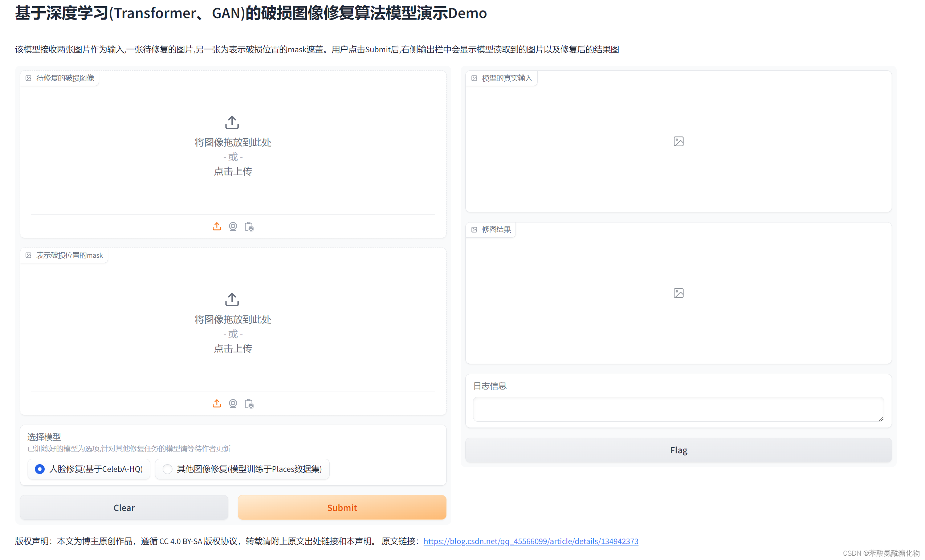
Task: Click the upload source icon under the mask panel
Action: coord(217,404)
